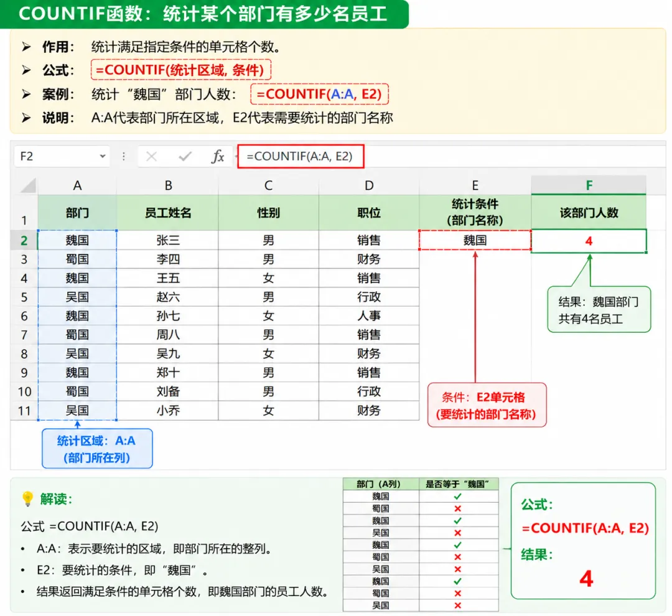Click the 部门 (A列) mini table header

(x=381, y=484)
